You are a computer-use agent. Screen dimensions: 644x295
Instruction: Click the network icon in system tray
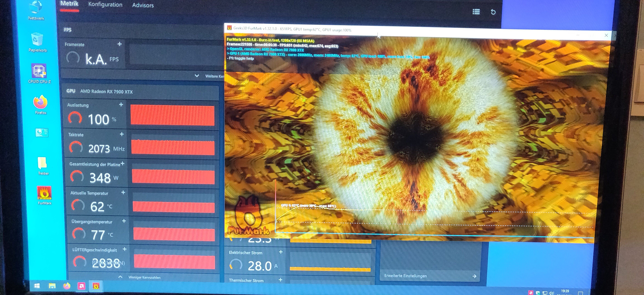click(x=545, y=293)
